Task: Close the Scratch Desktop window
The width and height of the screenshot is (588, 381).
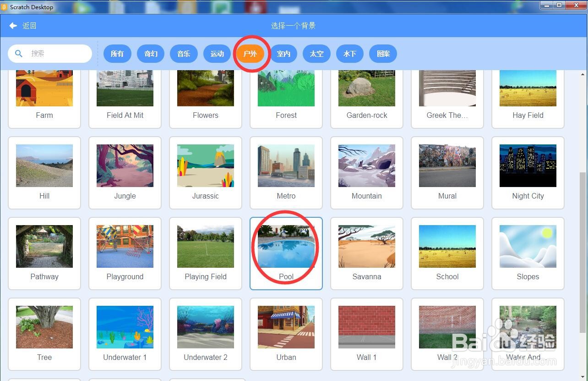Action: click(575, 5)
